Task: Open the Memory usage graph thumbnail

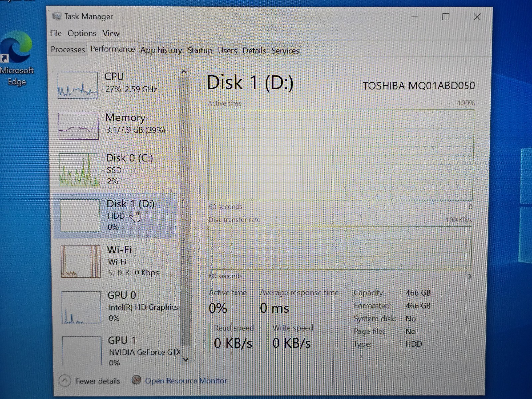Action: (78, 126)
